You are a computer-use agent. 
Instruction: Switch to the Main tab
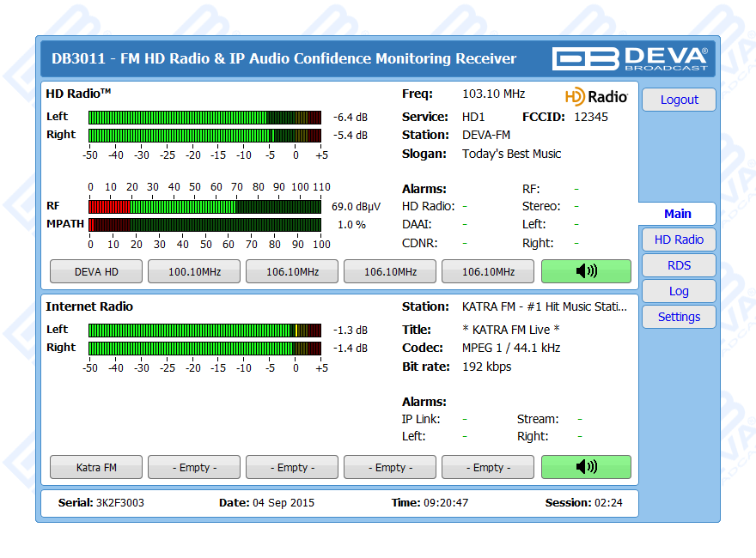tap(677, 214)
